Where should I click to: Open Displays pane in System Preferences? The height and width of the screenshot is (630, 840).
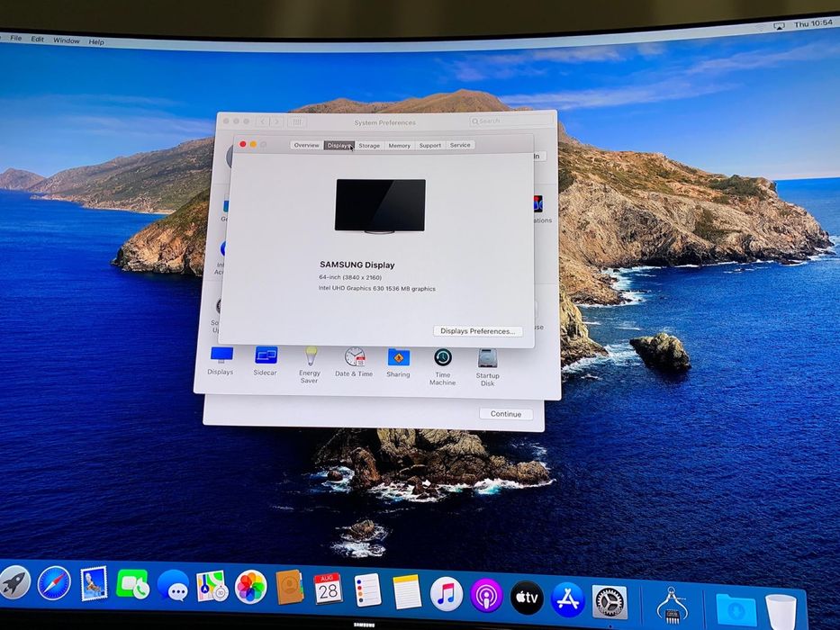pyautogui.click(x=221, y=362)
